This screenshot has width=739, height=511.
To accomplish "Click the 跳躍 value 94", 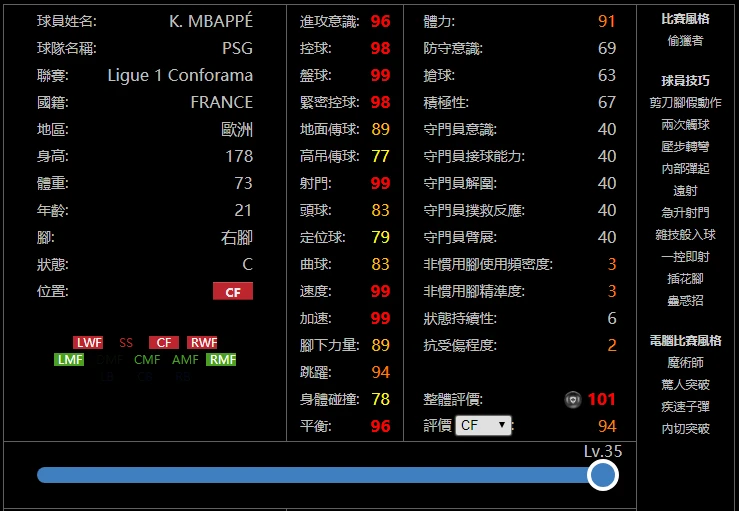I will coord(380,372).
